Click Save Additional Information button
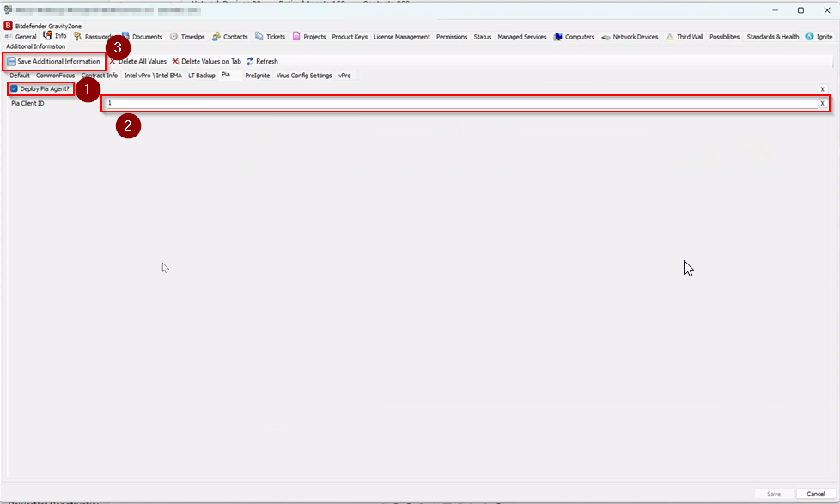 point(53,62)
